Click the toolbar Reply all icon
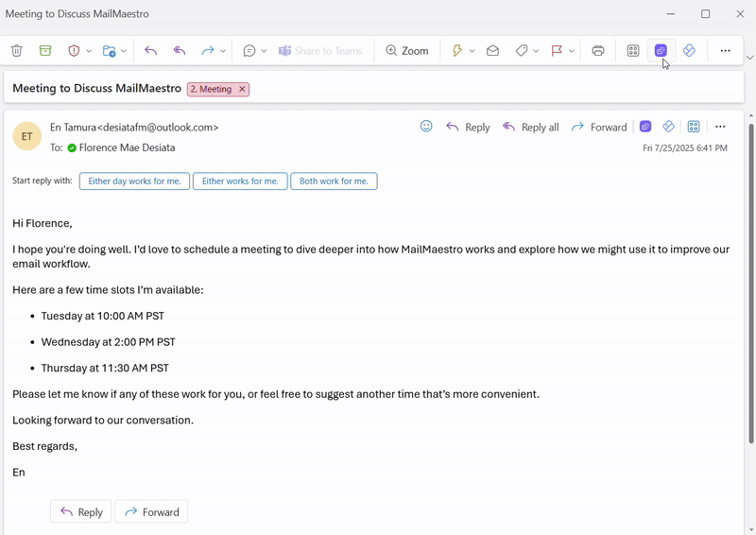 (x=180, y=50)
